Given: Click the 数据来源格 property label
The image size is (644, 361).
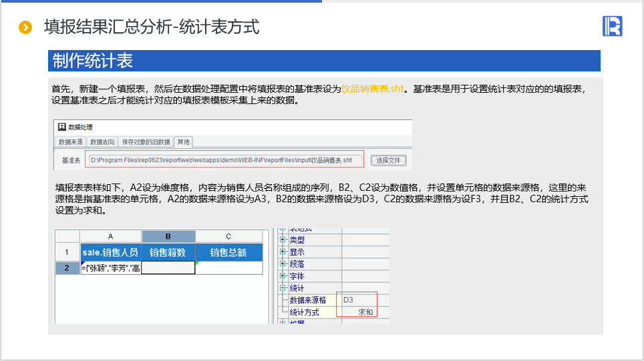Looking at the screenshot, I should point(307,300).
